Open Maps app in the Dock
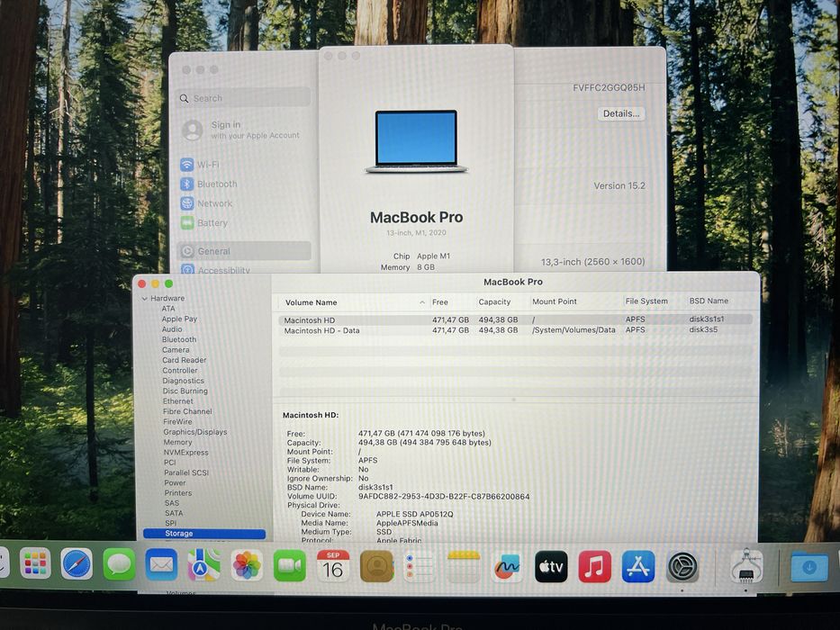The image size is (840, 630). tap(204, 565)
